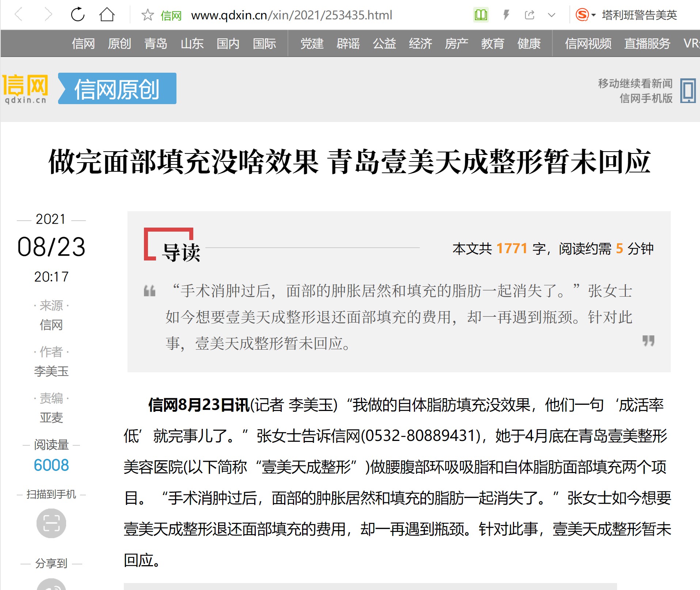Click the search box with 塔利班警告美英
This screenshot has height=590, width=700.
click(x=639, y=15)
